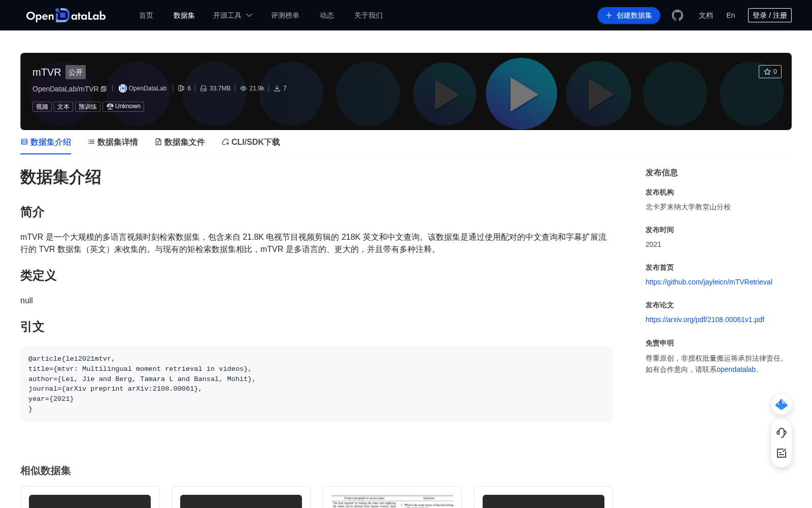Open the GitHub icon in header

point(678,15)
